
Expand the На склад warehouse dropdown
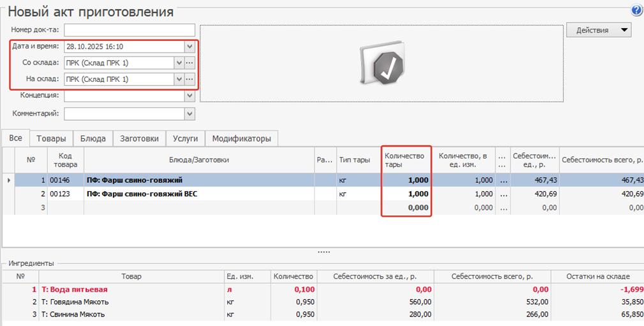178,79
